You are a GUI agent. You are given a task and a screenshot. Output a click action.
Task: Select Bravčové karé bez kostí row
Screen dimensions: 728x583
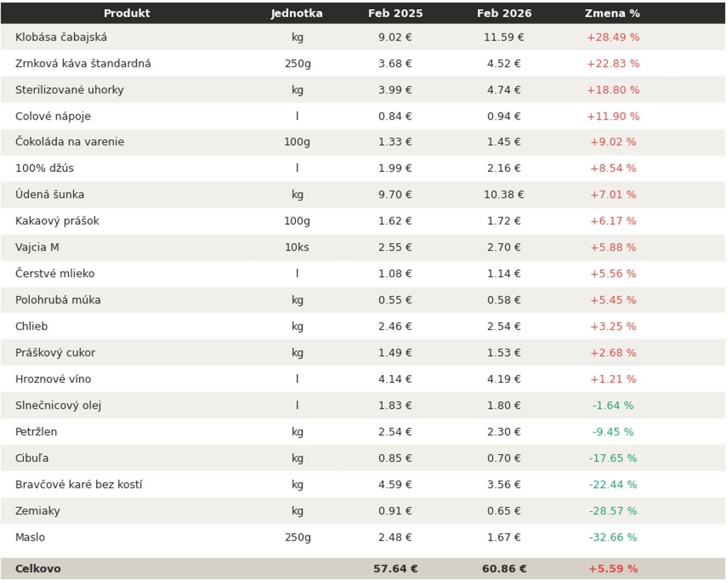(x=79, y=484)
